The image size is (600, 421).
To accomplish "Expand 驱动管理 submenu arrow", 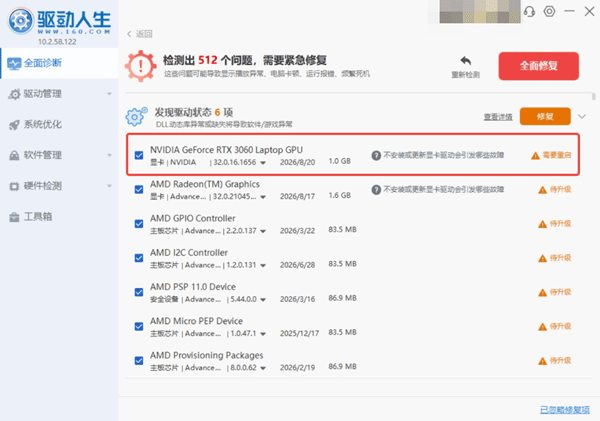I will [109, 94].
